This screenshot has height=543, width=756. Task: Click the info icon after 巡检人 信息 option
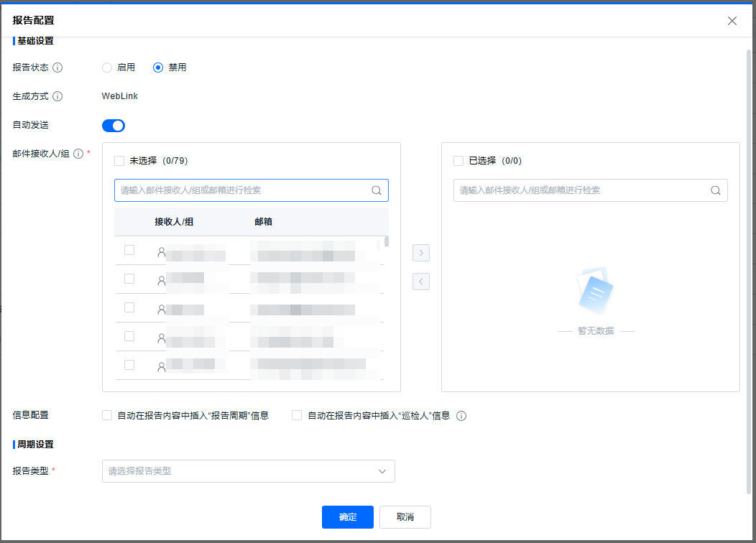[461, 416]
